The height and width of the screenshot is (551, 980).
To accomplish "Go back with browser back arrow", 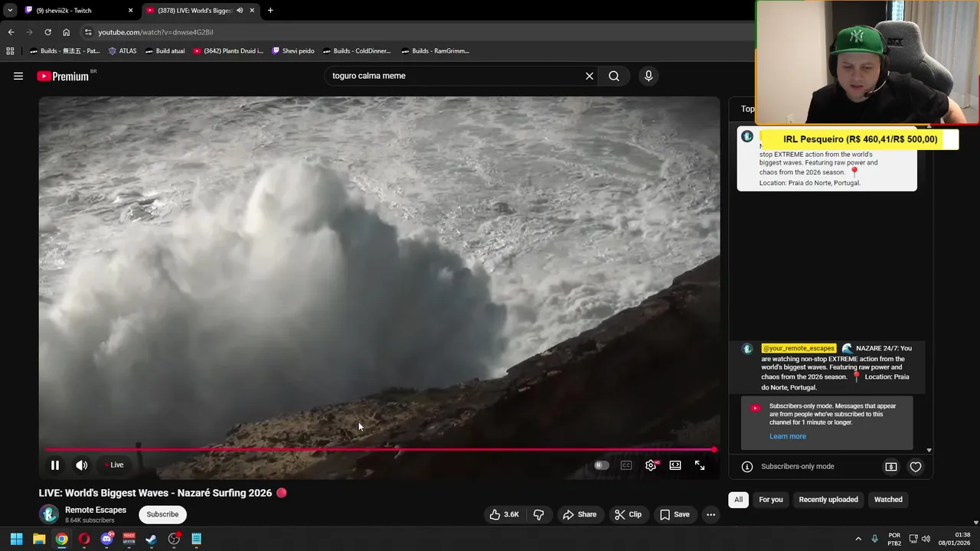I will click(11, 32).
